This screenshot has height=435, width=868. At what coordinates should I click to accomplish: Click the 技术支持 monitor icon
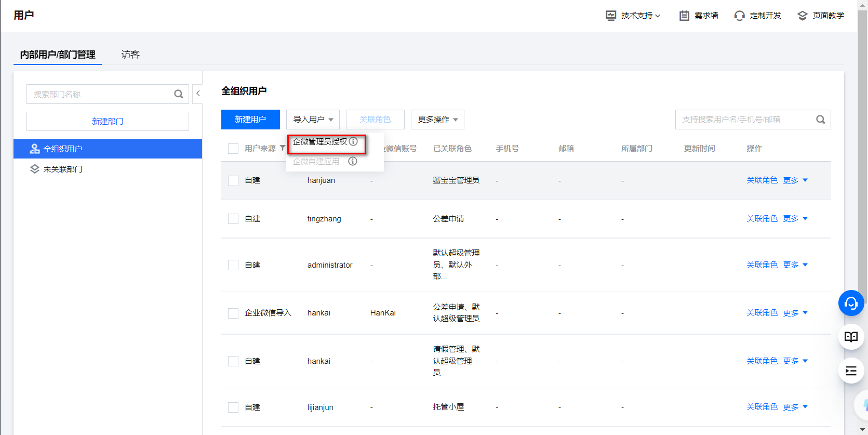click(x=611, y=16)
